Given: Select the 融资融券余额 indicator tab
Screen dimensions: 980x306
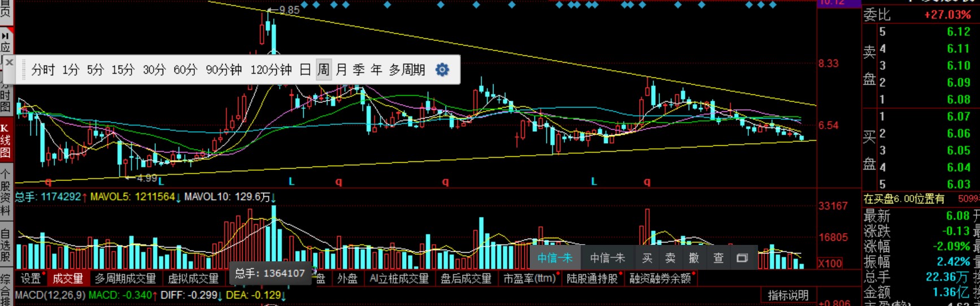Looking at the screenshot, I should click(x=660, y=278).
